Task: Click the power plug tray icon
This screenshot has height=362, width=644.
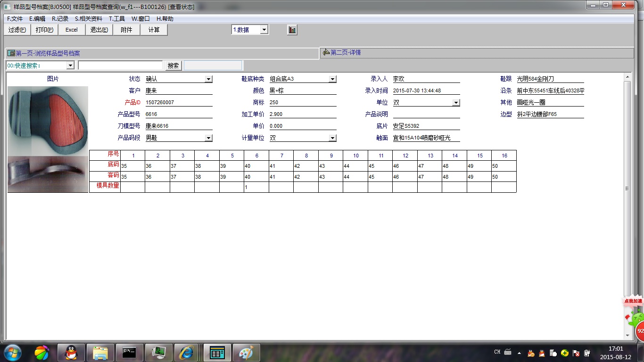Action: coord(587,353)
